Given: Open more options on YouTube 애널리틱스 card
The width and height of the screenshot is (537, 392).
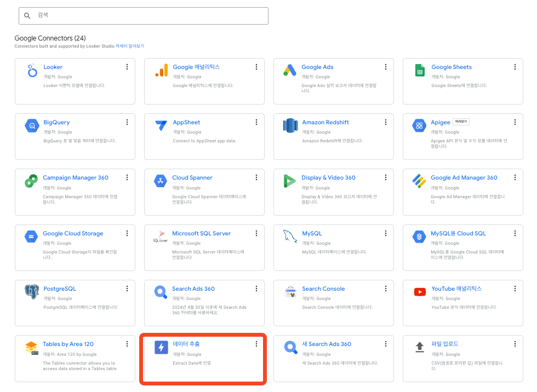Looking at the screenshot, I should point(515,289).
